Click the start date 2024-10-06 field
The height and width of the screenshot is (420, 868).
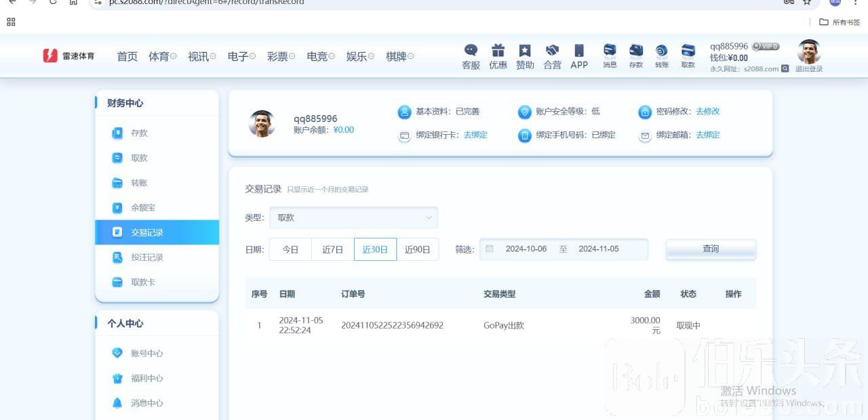click(526, 249)
